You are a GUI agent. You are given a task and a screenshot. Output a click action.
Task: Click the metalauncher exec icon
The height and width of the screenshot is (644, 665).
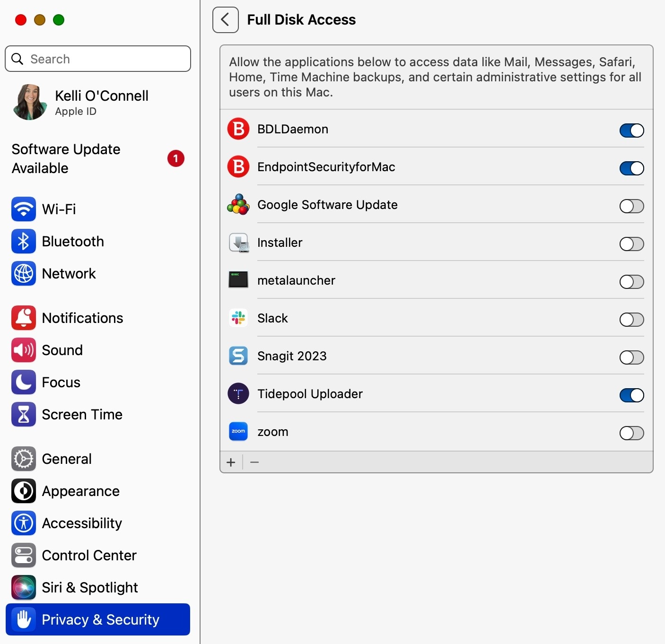pos(238,279)
